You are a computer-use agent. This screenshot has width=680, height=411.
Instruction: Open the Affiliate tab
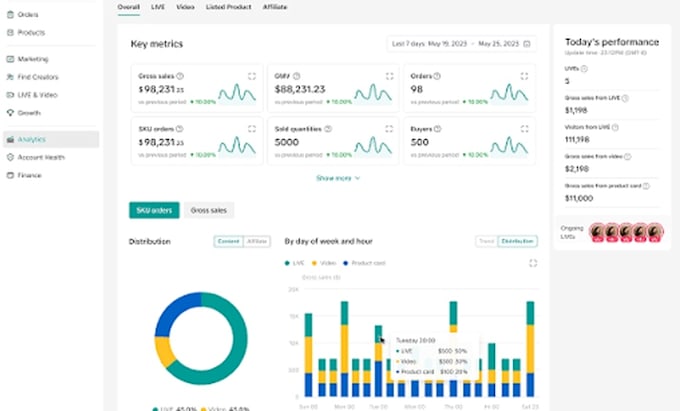click(275, 7)
